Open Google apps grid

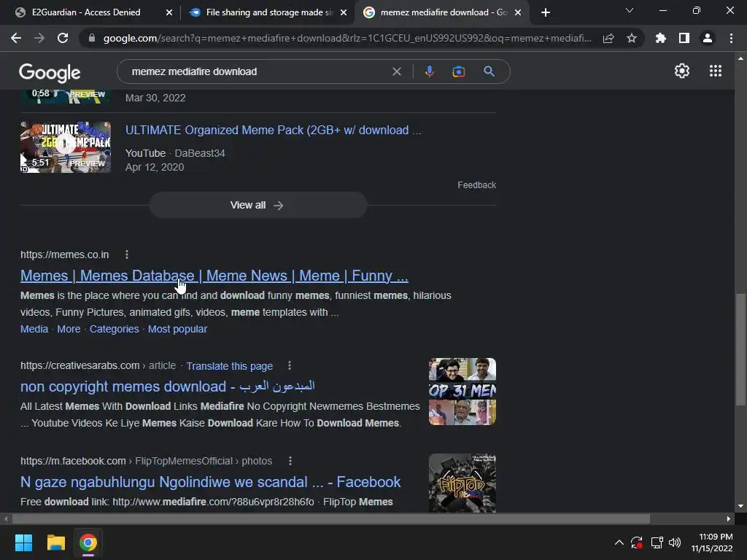pyautogui.click(x=716, y=71)
